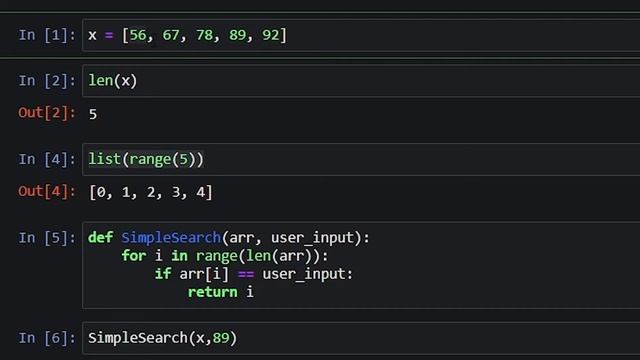Click the In [2]: prompt label

[47, 81]
